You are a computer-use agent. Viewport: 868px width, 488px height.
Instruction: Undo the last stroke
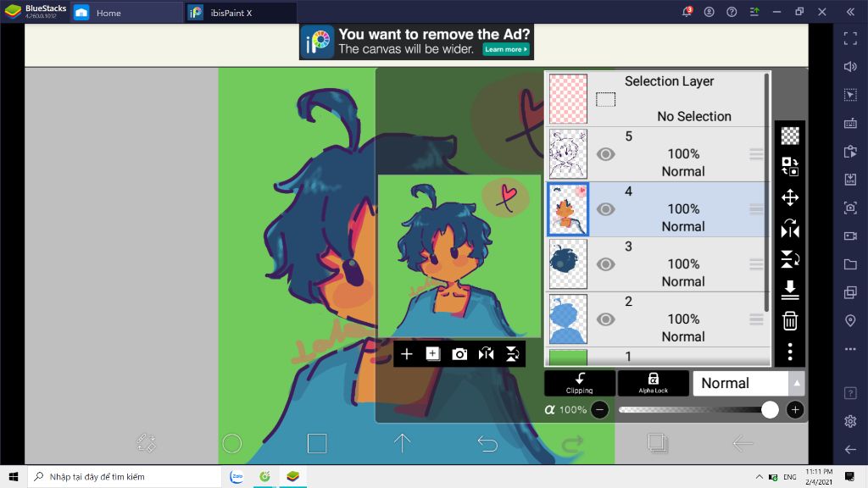pos(487,443)
